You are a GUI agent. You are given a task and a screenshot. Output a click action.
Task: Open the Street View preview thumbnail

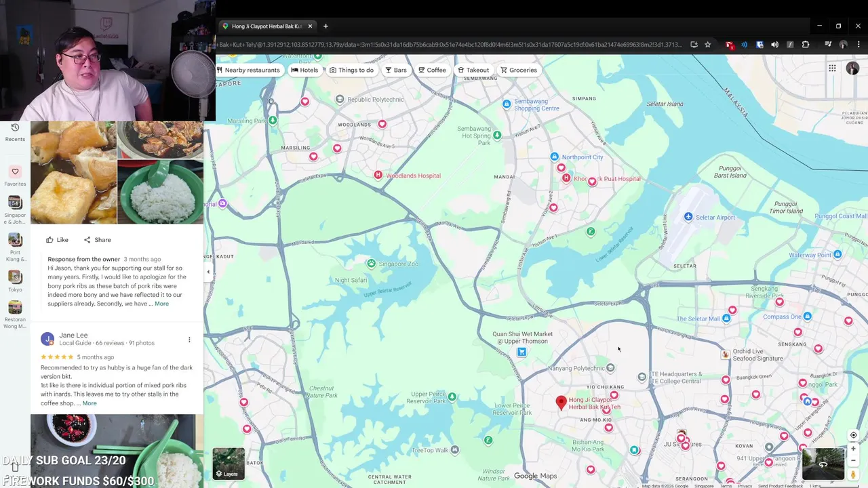click(823, 464)
